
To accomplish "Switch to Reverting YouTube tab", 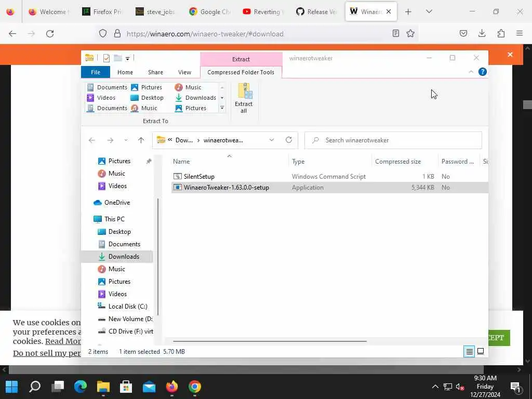I will pos(263,12).
